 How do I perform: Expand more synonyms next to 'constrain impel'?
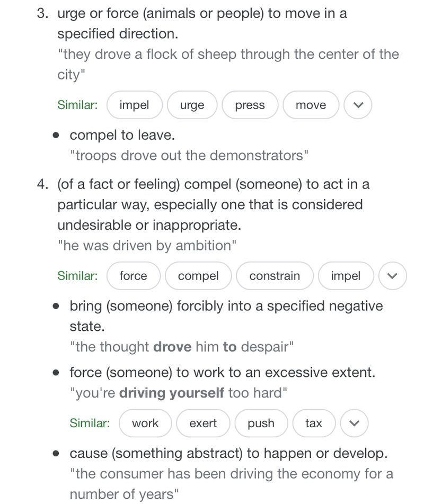point(393,276)
